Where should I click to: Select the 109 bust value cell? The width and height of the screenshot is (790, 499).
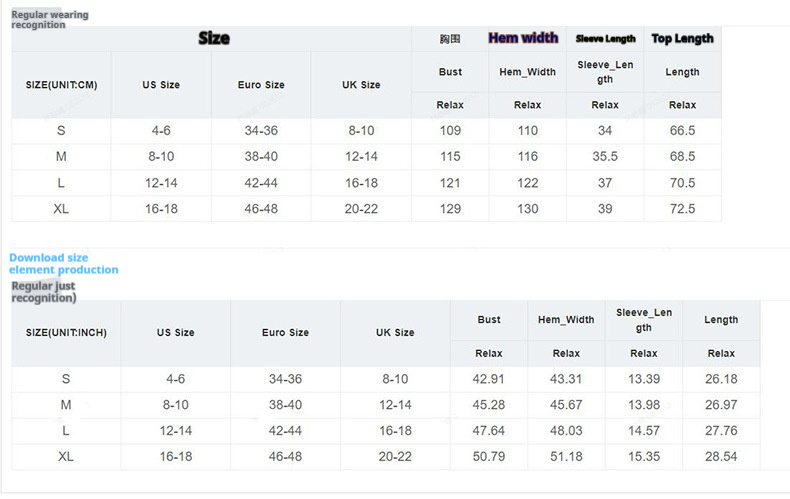450,131
